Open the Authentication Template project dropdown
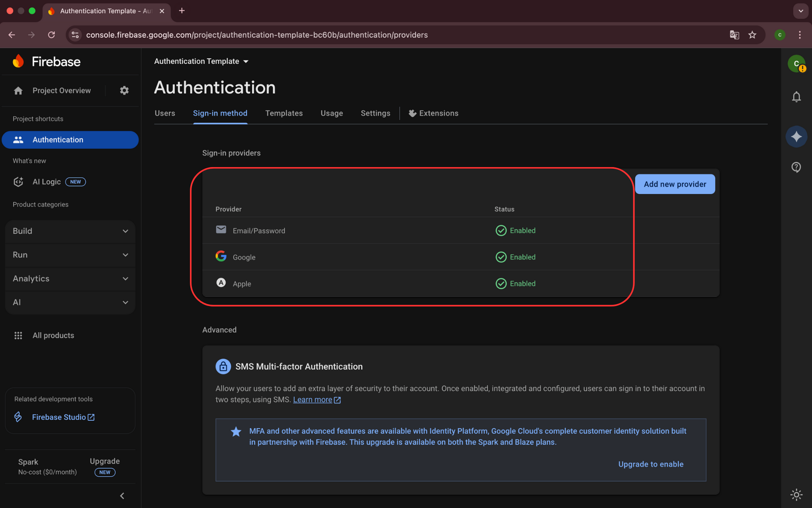 [x=201, y=62]
